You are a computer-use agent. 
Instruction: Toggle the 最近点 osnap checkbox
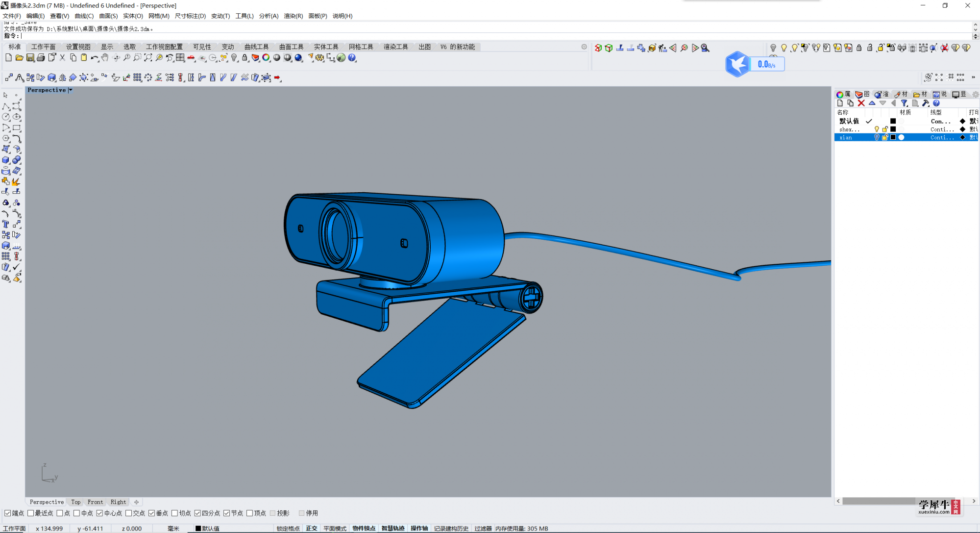30,513
